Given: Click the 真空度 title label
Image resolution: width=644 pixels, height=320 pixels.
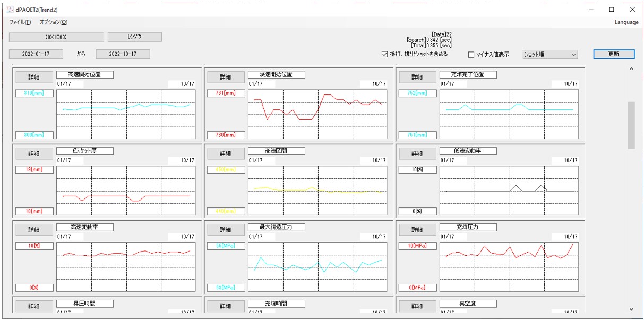Looking at the screenshot, I should tap(468, 304).
